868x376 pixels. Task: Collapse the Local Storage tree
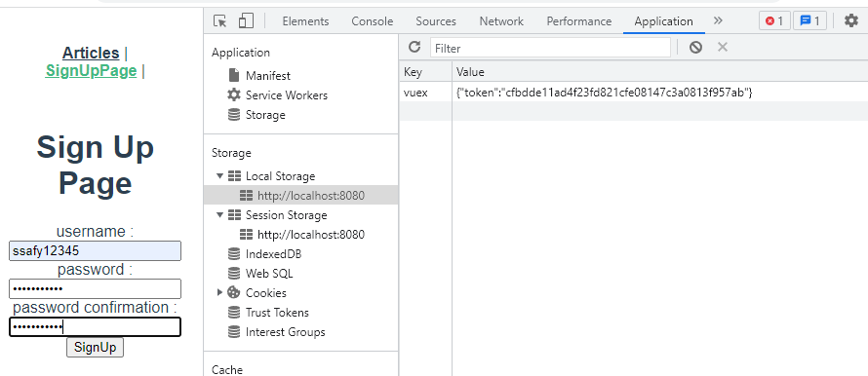pos(219,176)
